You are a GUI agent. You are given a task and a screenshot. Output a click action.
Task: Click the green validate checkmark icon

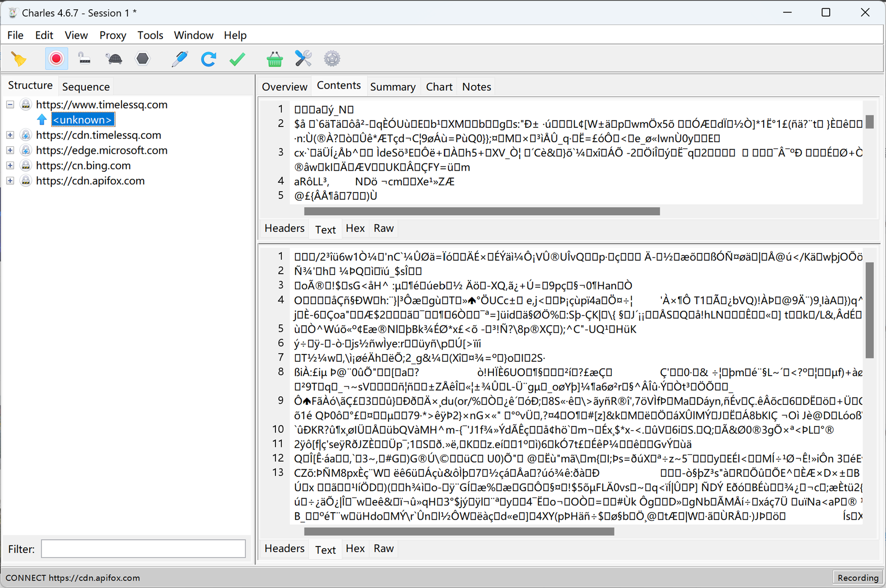(x=237, y=59)
